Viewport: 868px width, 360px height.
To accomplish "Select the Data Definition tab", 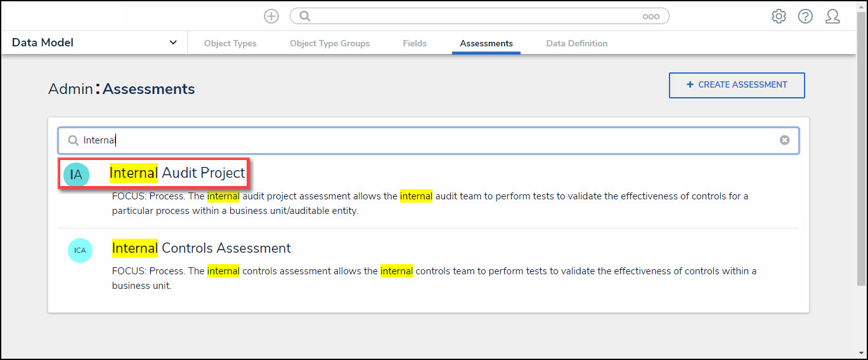I will (x=577, y=43).
